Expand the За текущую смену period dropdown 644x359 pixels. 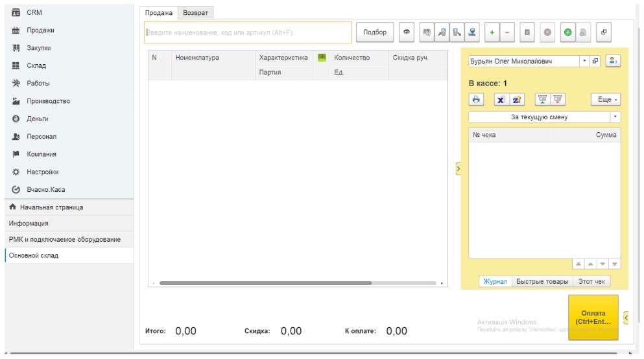click(x=615, y=117)
